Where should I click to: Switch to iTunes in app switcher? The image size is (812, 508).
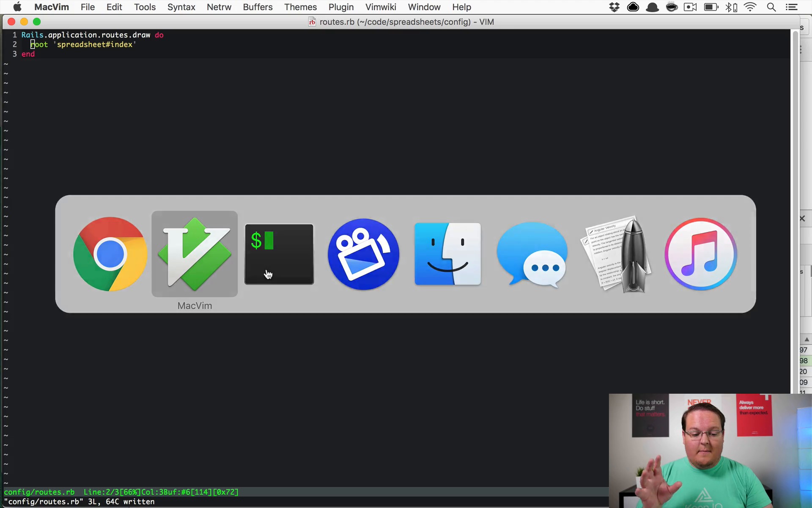pyautogui.click(x=701, y=254)
